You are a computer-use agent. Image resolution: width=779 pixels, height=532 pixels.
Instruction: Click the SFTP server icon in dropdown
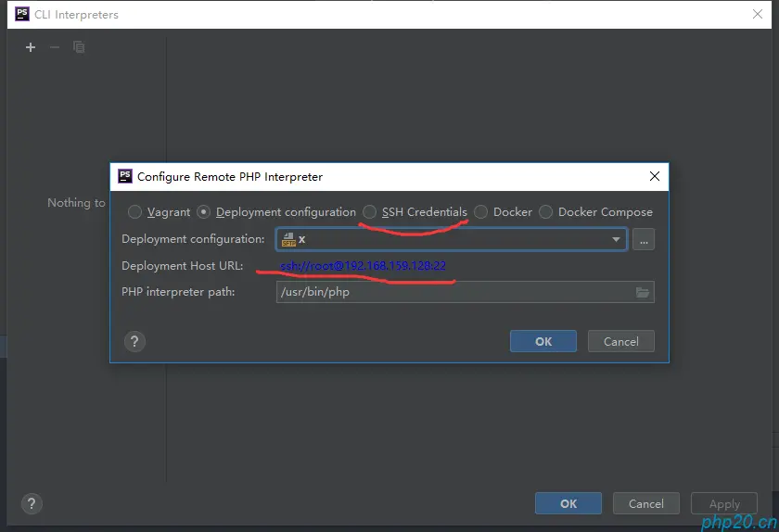coord(288,239)
